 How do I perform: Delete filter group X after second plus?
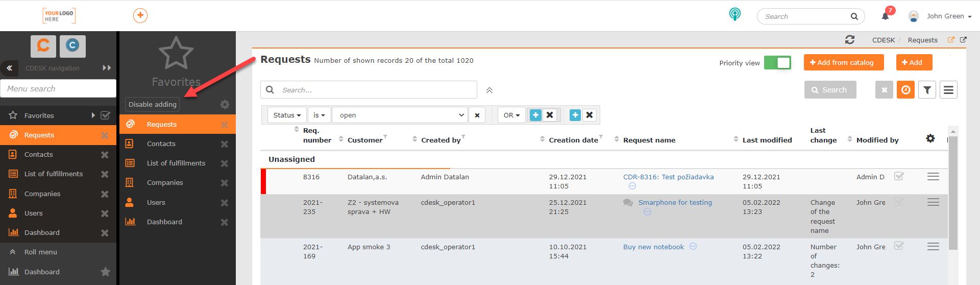(590, 115)
